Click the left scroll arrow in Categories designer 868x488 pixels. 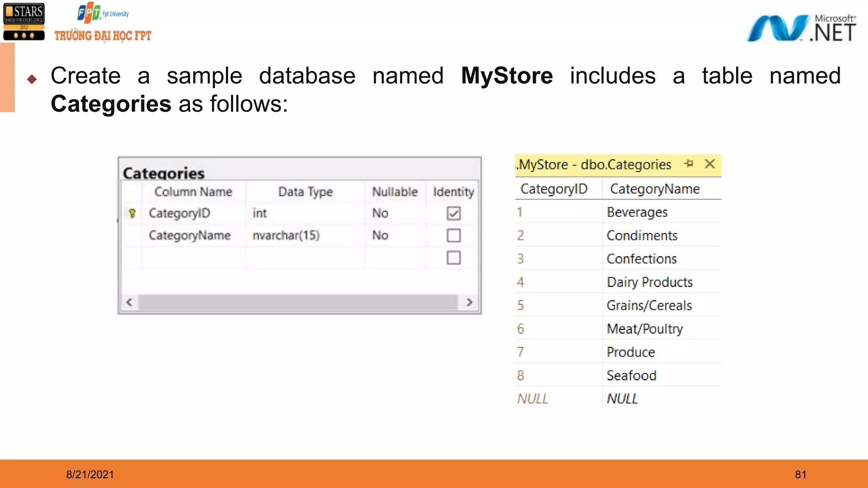pos(129,302)
